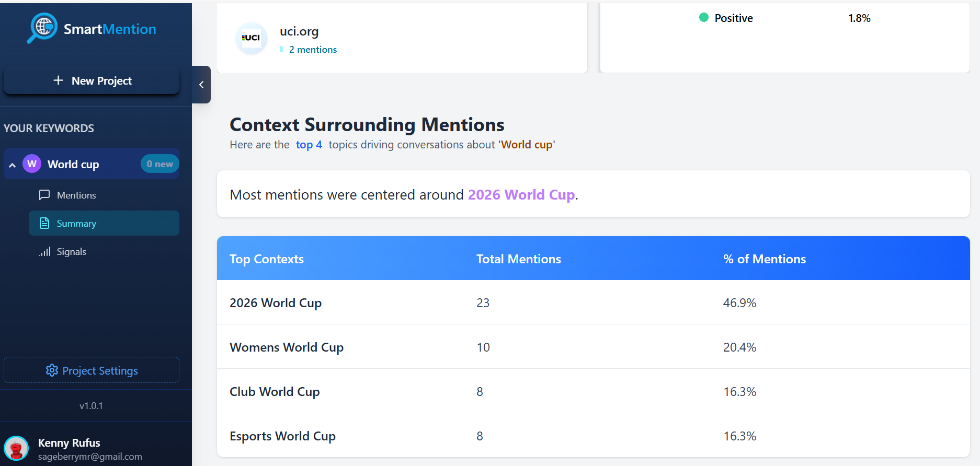Open the Signals menu item
980x466 pixels.
(72, 252)
